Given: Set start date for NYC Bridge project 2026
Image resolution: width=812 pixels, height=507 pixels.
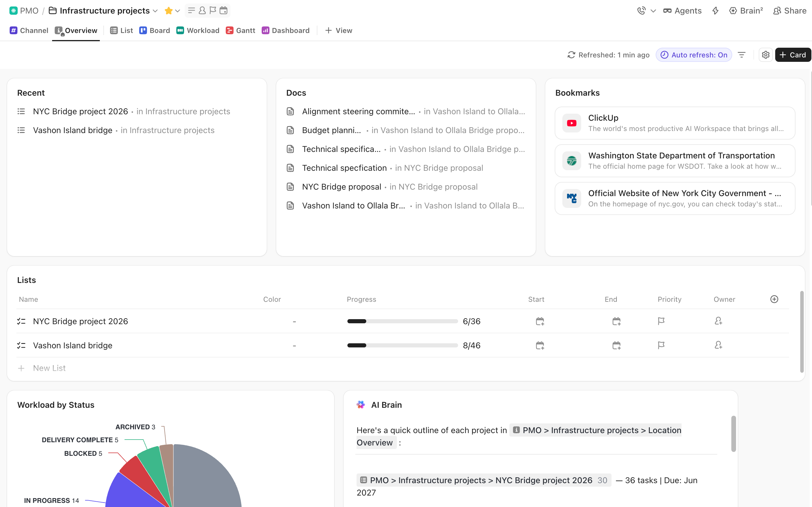Looking at the screenshot, I should [540, 321].
